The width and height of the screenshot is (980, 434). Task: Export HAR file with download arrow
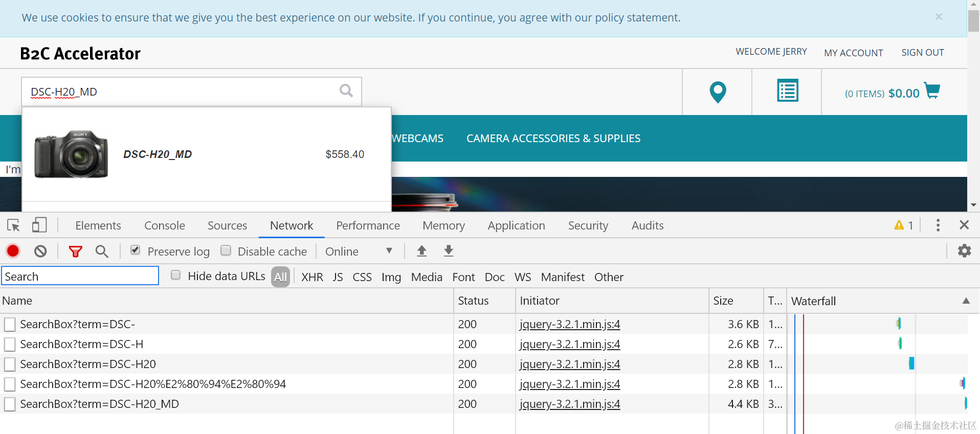pos(449,250)
